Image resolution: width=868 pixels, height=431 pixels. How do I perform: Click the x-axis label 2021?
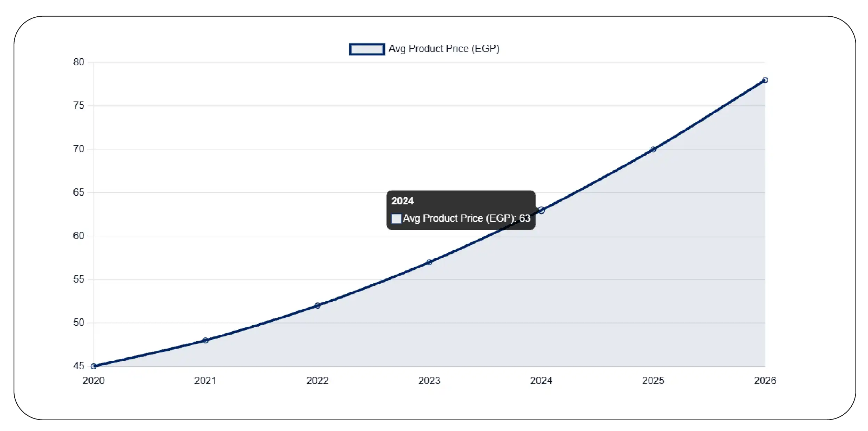tap(205, 381)
